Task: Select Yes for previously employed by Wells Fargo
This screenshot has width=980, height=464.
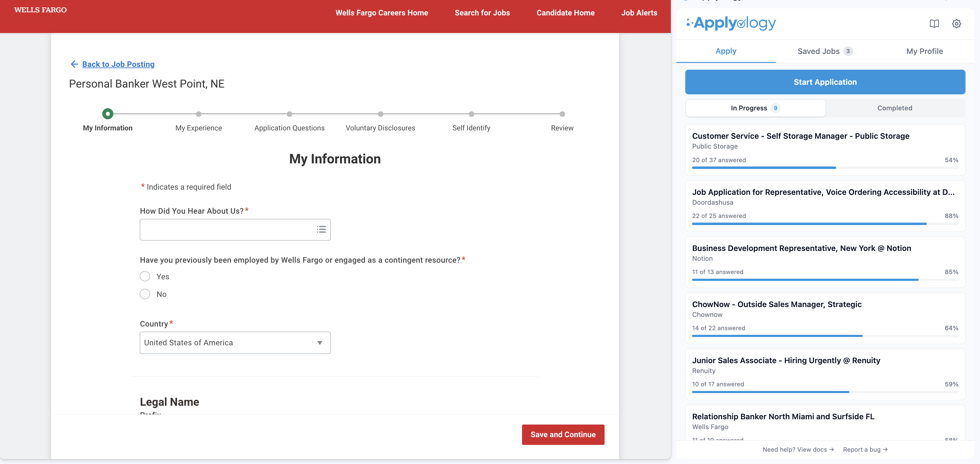Action: [145, 277]
